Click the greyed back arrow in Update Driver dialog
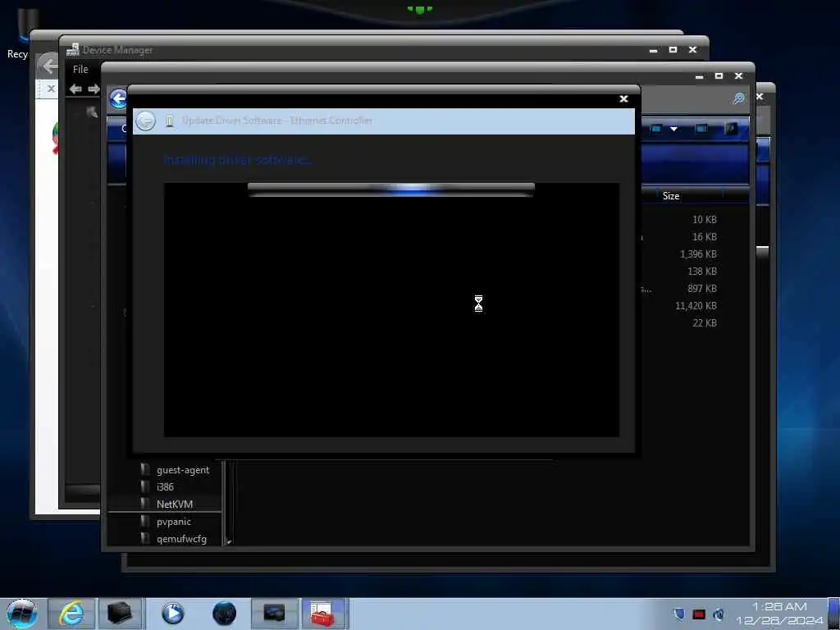This screenshot has width=840, height=630. point(145,121)
